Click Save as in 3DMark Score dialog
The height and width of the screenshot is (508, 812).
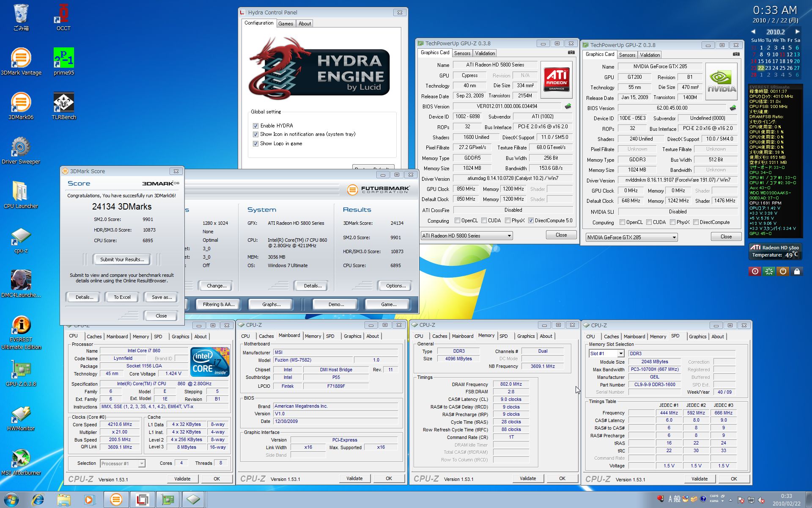pos(162,297)
